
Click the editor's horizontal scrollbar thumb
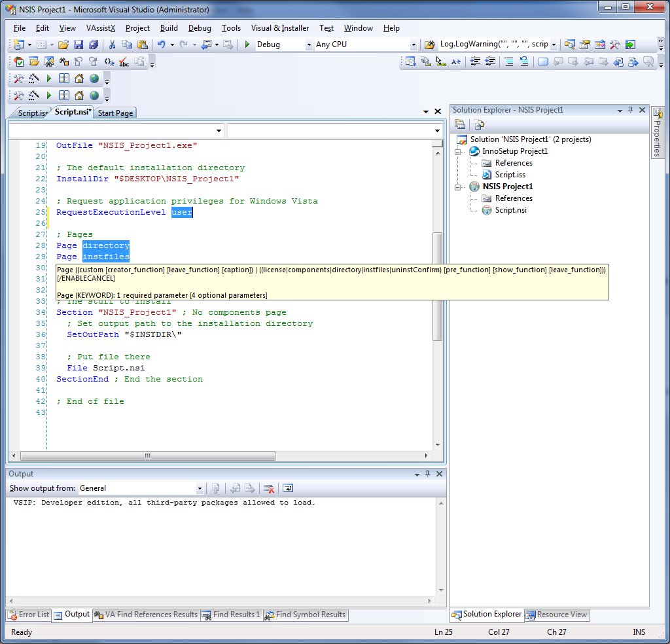(x=147, y=456)
